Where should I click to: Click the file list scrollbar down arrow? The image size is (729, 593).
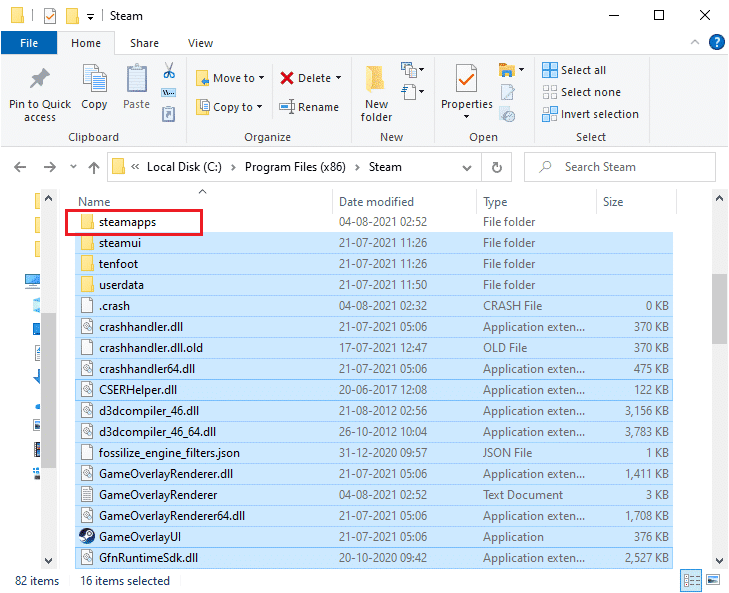tap(719, 560)
